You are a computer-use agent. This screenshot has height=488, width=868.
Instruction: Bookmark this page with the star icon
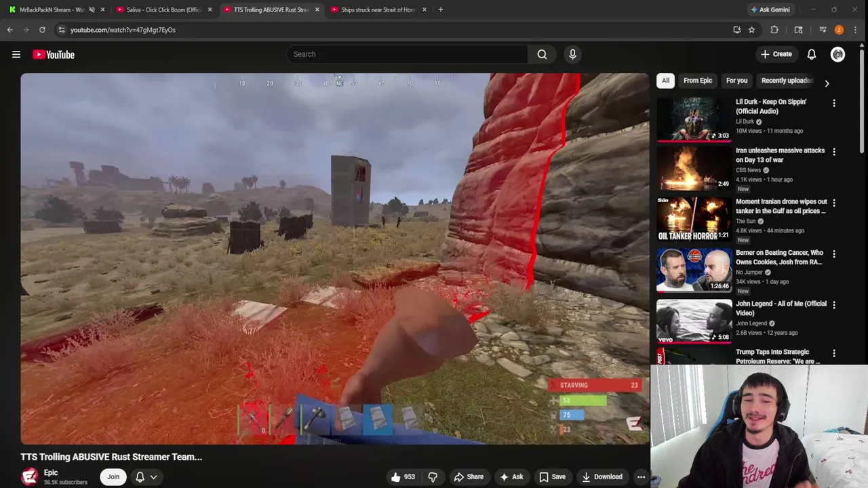751,30
